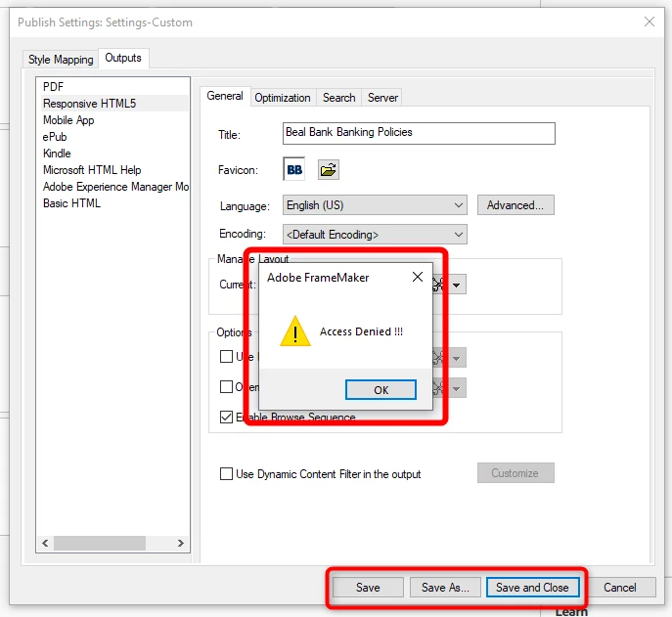Click the outputs list horizontal scrollbar thumb
This screenshot has width=672, height=617.
coord(100,544)
